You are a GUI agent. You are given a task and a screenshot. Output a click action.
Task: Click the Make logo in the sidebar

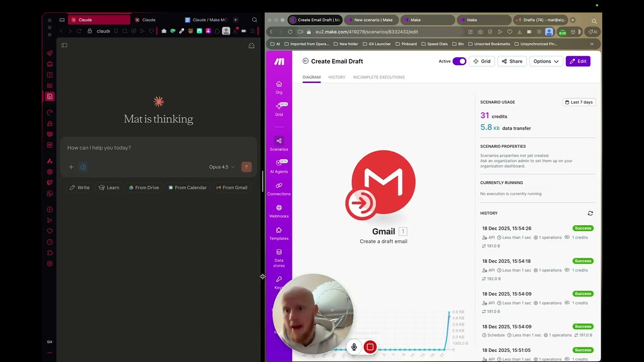point(279,61)
